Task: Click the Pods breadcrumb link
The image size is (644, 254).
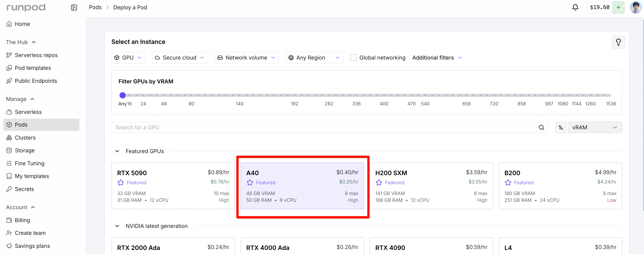Action: pyautogui.click(x=95, y=7)
